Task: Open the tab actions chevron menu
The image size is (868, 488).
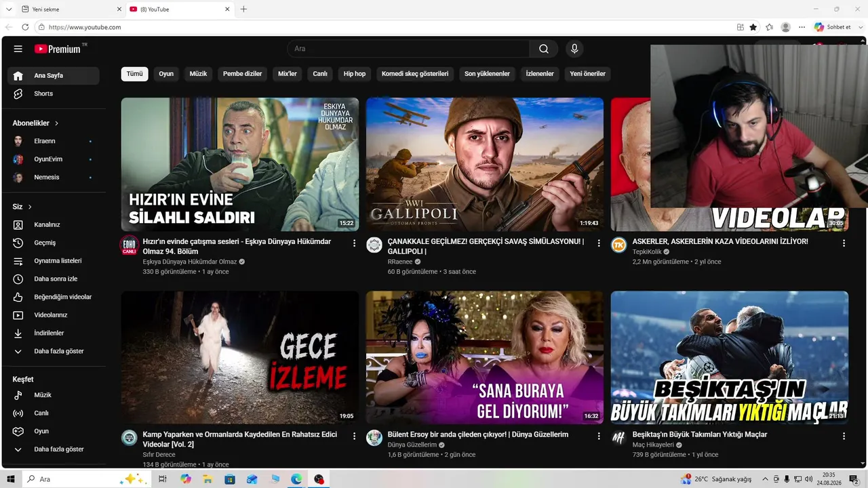Action: [9, 9]
